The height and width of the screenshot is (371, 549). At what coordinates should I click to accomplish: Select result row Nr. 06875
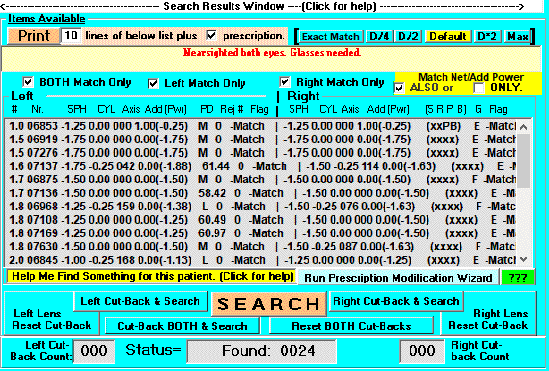click(261, 180)
